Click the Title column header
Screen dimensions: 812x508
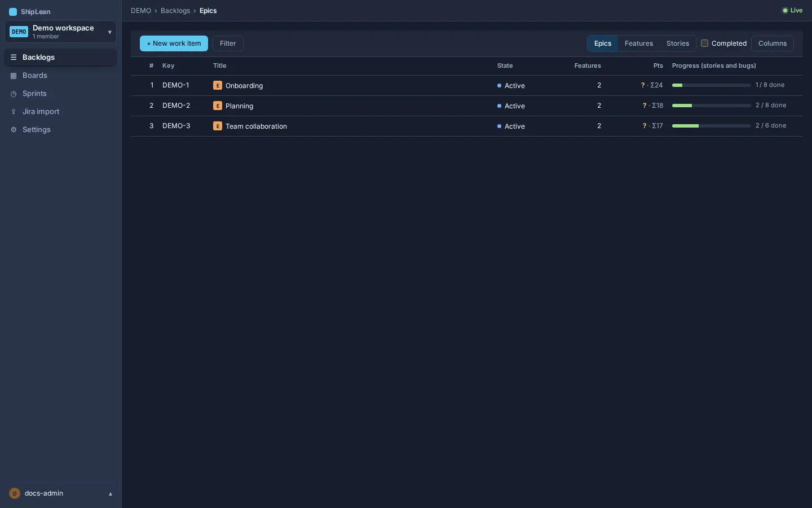[220, 66]
